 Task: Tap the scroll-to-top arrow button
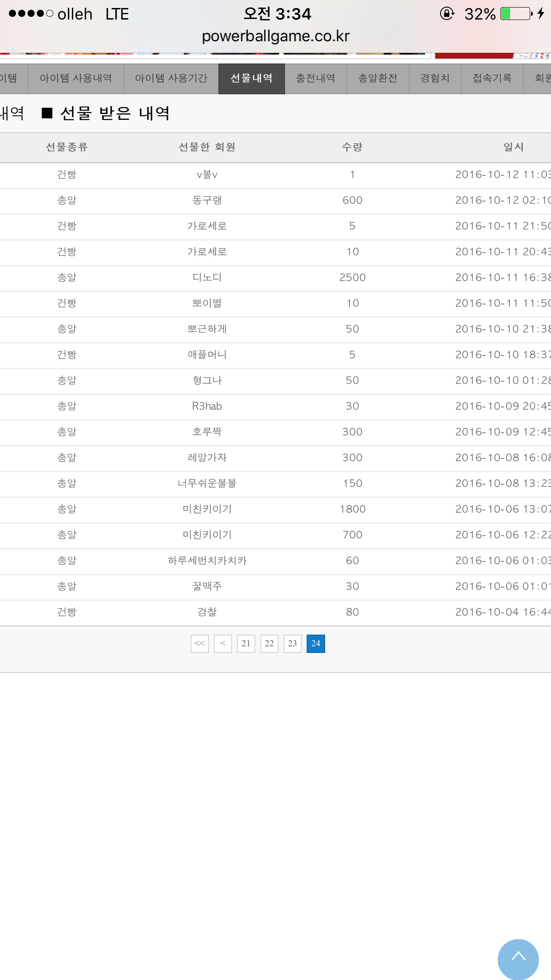click(x=518, y=959)
